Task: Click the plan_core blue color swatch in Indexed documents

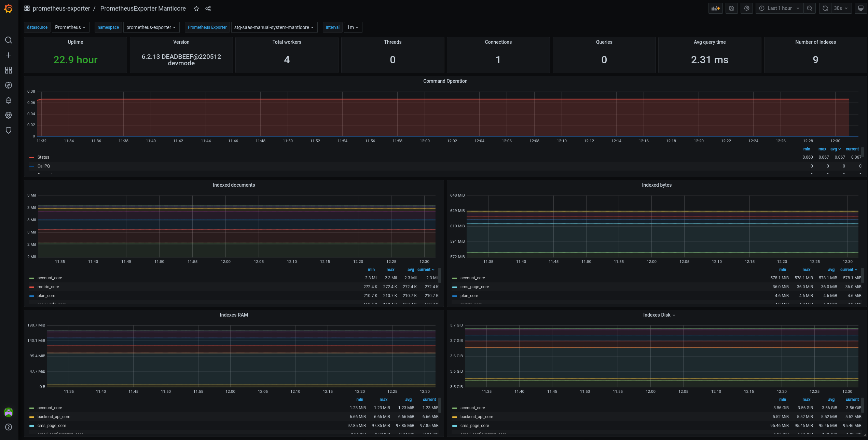Action: click(x=32, y=296)
